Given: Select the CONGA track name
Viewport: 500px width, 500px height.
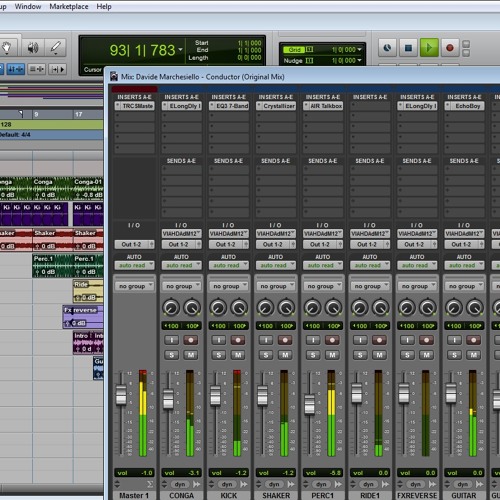Looking at the screenshot, I should 182,495.
